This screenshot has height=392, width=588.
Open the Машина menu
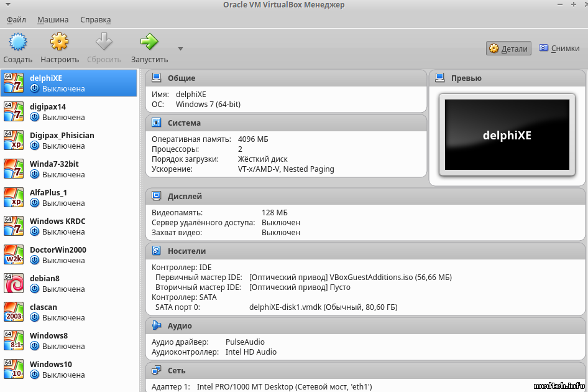coord(53,20)
